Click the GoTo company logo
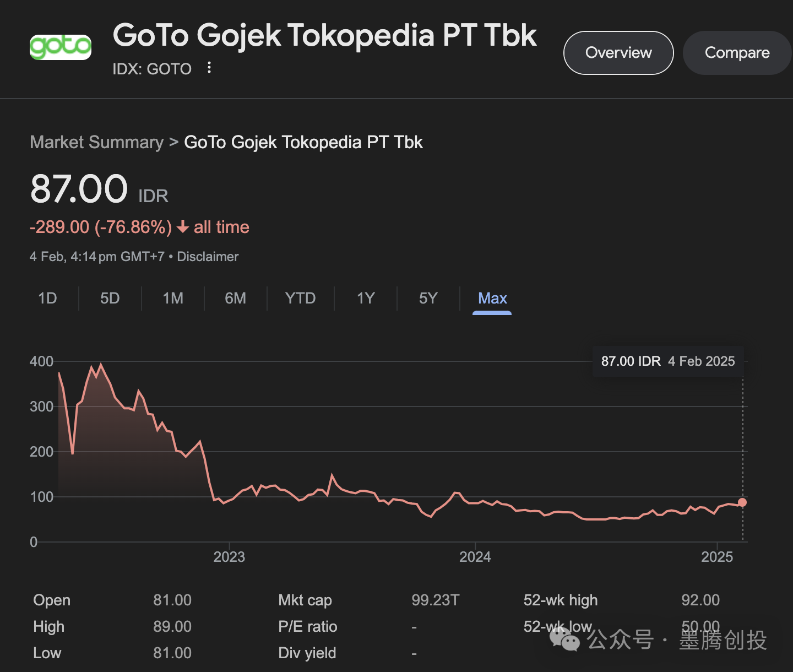Viewport: 793px width, 672px height. (x=61, y=47)
